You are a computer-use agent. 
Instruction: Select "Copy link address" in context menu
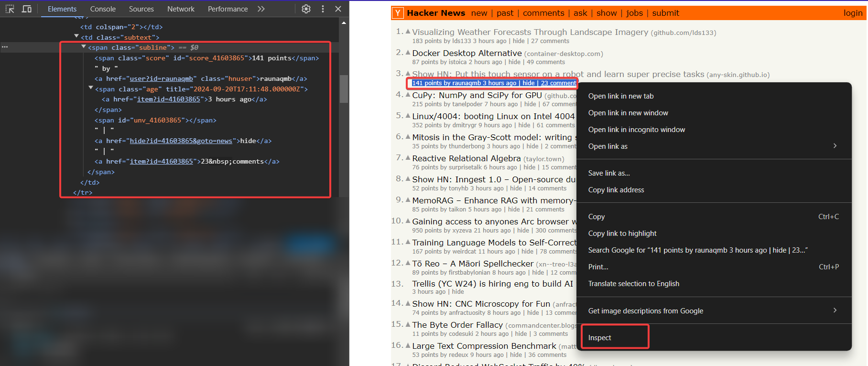tap(616, 190)
